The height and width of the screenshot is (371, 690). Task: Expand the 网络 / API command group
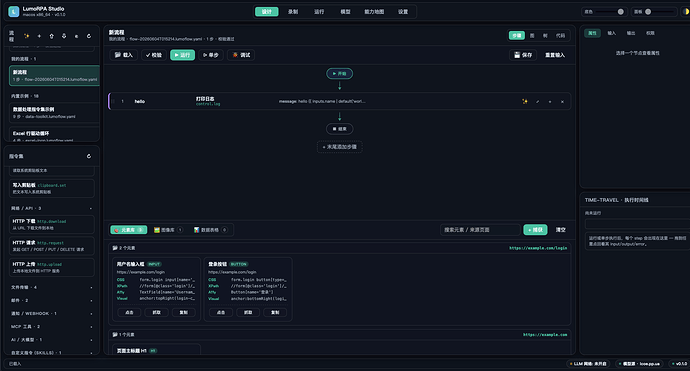pos(51,208)
